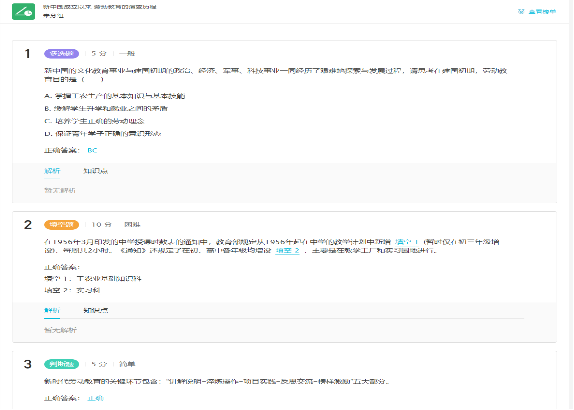
Task: Open the 知识点 tab under question 2
Action: tap(96, 310)
